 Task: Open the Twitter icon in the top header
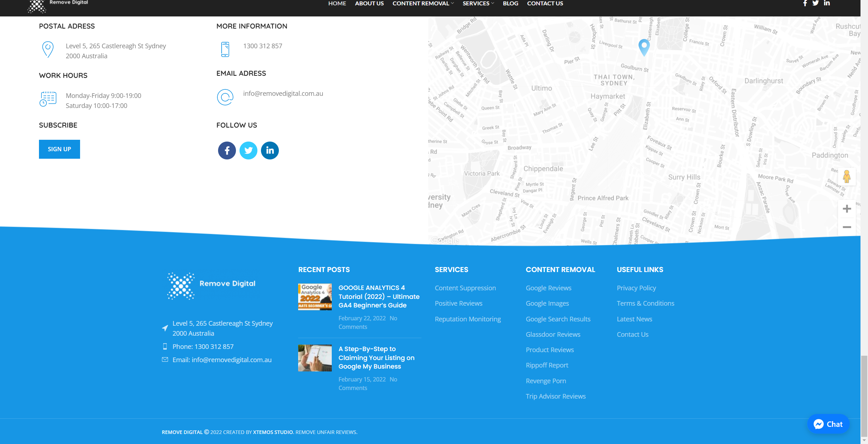[x=815, y=3]
